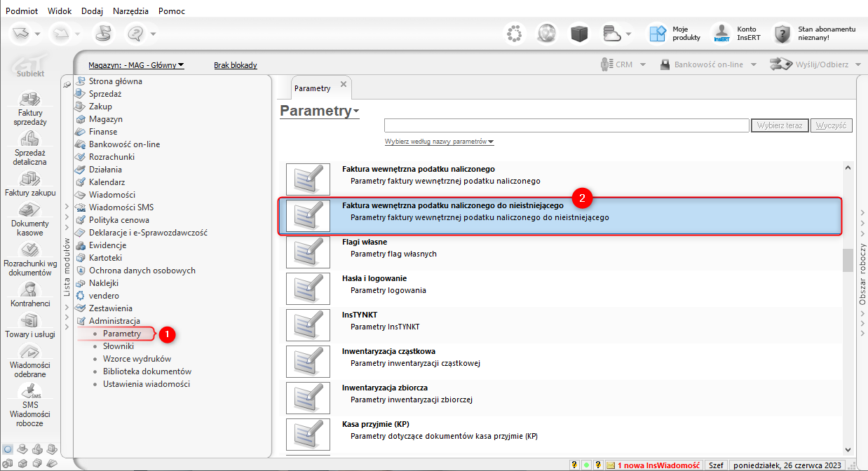Select Wzorce wydruków under Administracja

click(137, 359)
